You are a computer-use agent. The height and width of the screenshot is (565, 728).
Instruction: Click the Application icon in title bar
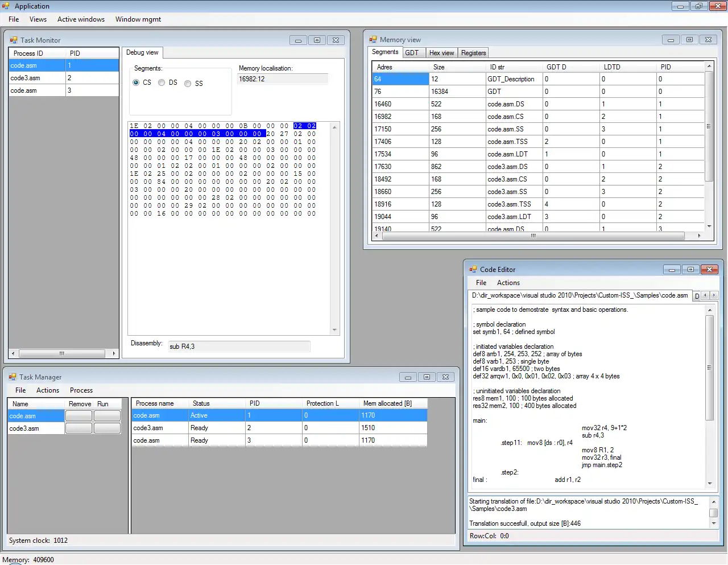coord(6,6)
